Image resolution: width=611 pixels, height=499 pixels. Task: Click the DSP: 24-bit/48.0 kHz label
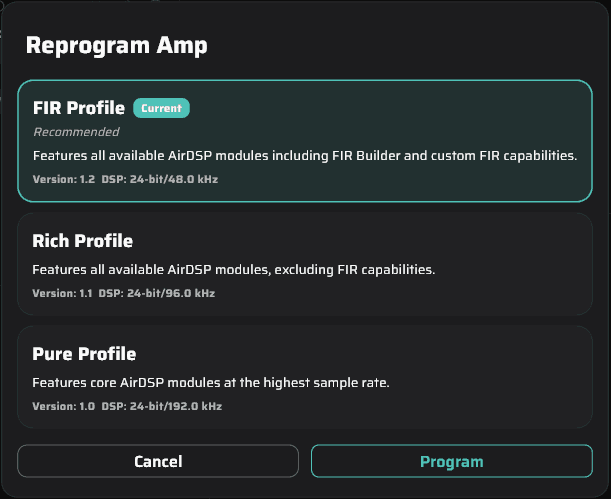(x=159, y=179)
